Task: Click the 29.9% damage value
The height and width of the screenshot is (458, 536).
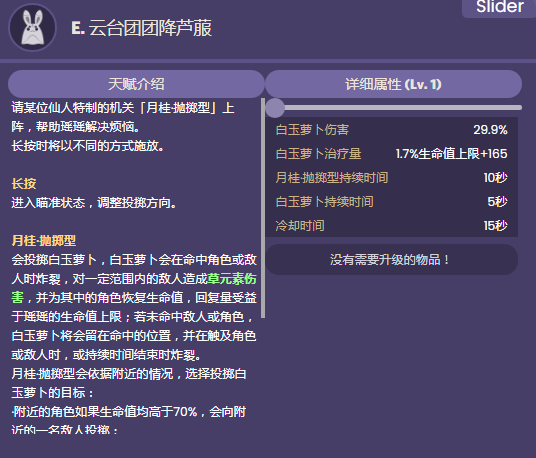Action: tap(490, 130)
